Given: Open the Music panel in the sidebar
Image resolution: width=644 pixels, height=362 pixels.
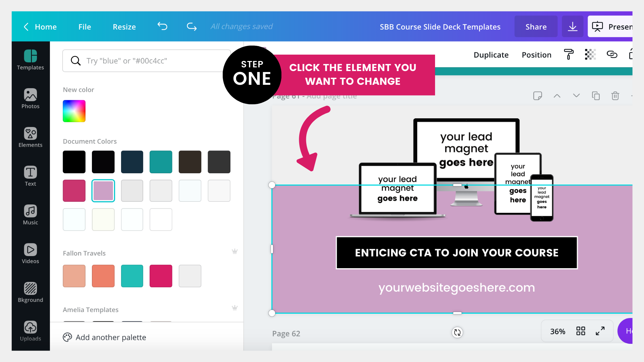Looking at the screenshot, I should [31, 215].
